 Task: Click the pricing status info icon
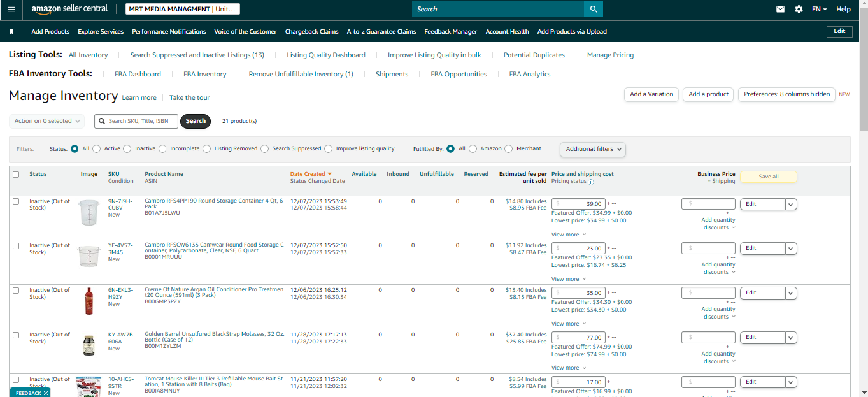pyautogui.click(x=590, y=182)
